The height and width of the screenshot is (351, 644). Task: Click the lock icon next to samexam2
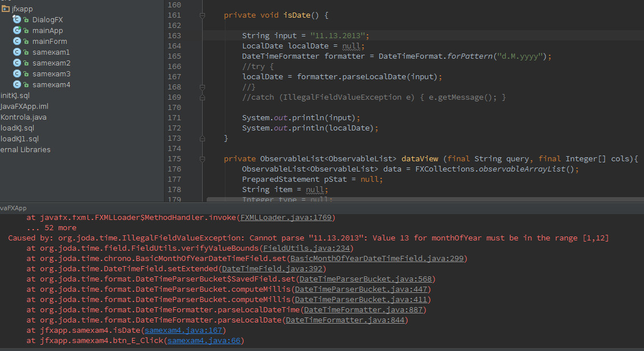26,63
